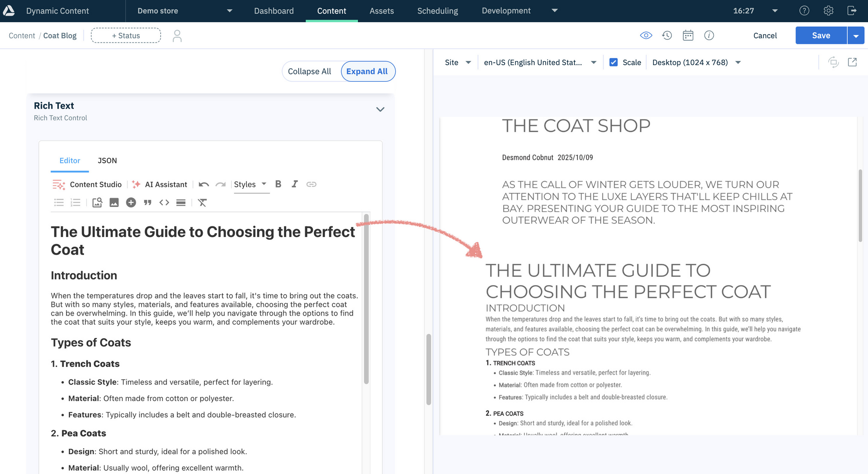Open the help question mark icon
The image size is (868, 474).
(x=804, y=11)
